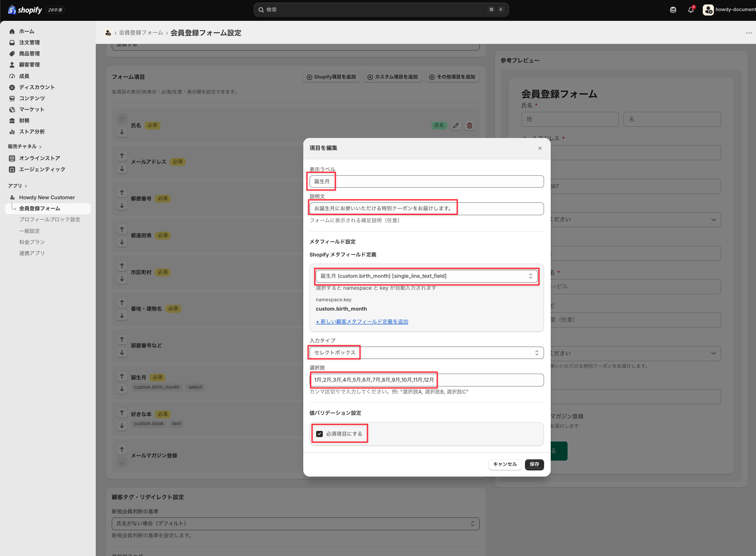756x556 pixels.
Task: Click the キャンセル button
Action: pyautogui.click(x=505, y=464)
